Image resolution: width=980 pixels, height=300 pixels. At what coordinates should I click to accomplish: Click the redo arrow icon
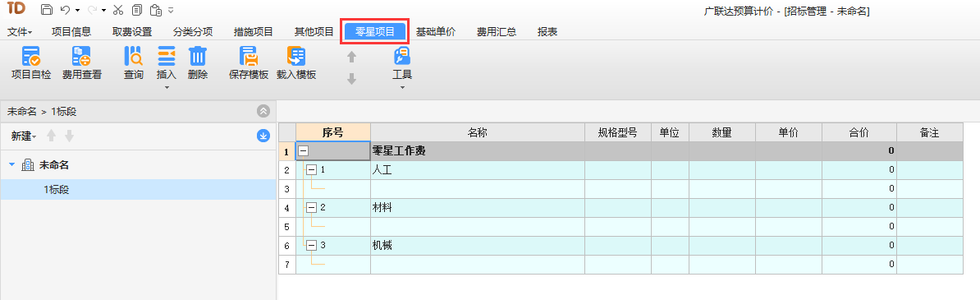click(93, 10)
